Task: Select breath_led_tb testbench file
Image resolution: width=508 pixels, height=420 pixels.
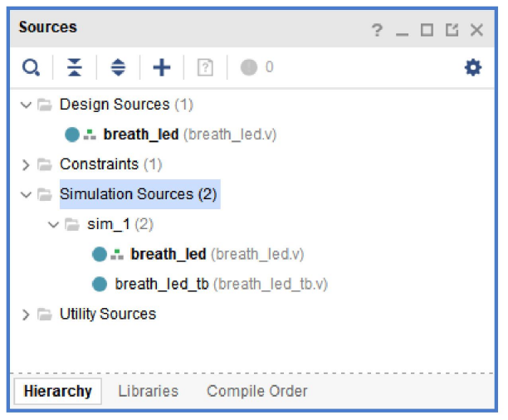Action: tap(161, 285)
